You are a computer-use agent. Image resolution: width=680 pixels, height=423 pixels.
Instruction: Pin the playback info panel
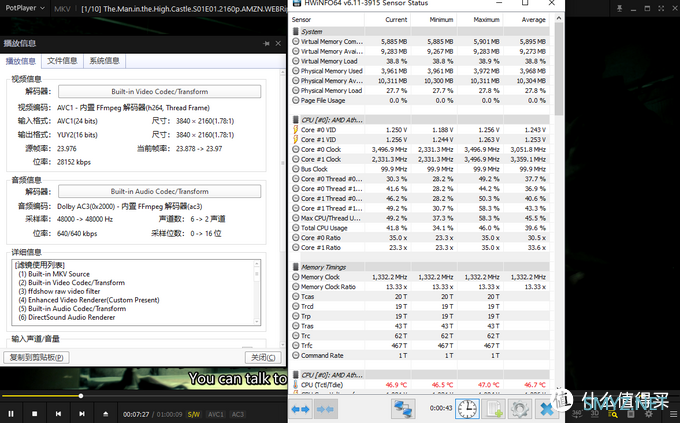[x=266, y=43]
